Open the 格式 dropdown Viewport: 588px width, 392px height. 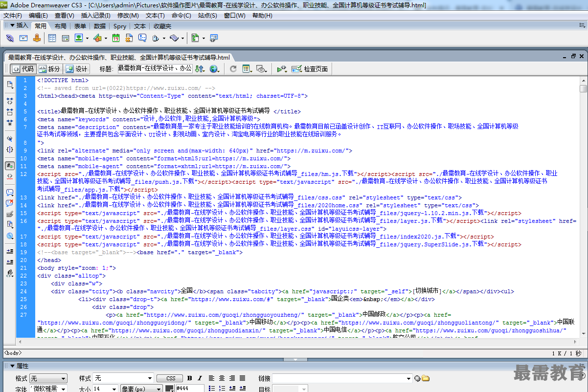point(48,378)
